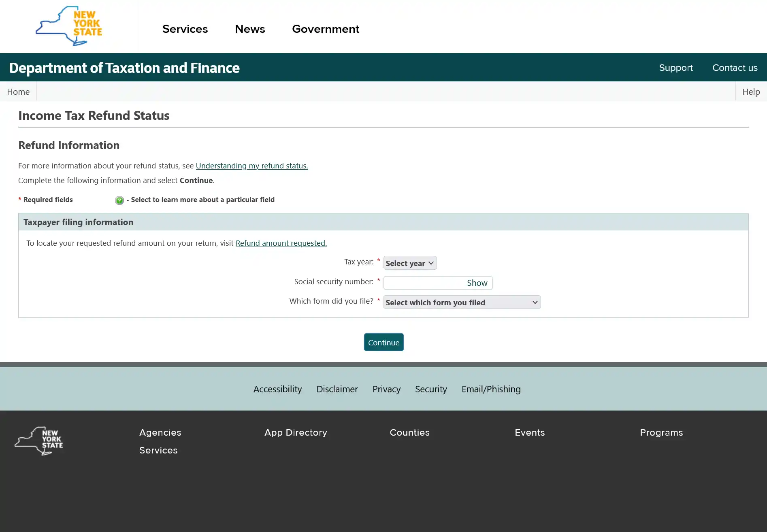The height and width of the screenshot is (532, 767).
Task: Click the Social security number input field
Action: [x=421, y=283]
